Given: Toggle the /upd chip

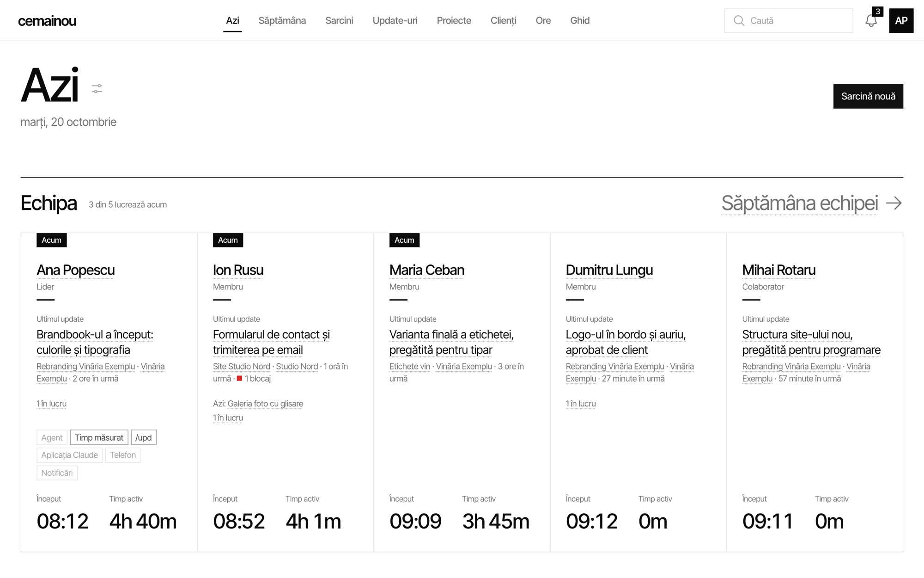Looking at the screenshot, I should point(144,437).
